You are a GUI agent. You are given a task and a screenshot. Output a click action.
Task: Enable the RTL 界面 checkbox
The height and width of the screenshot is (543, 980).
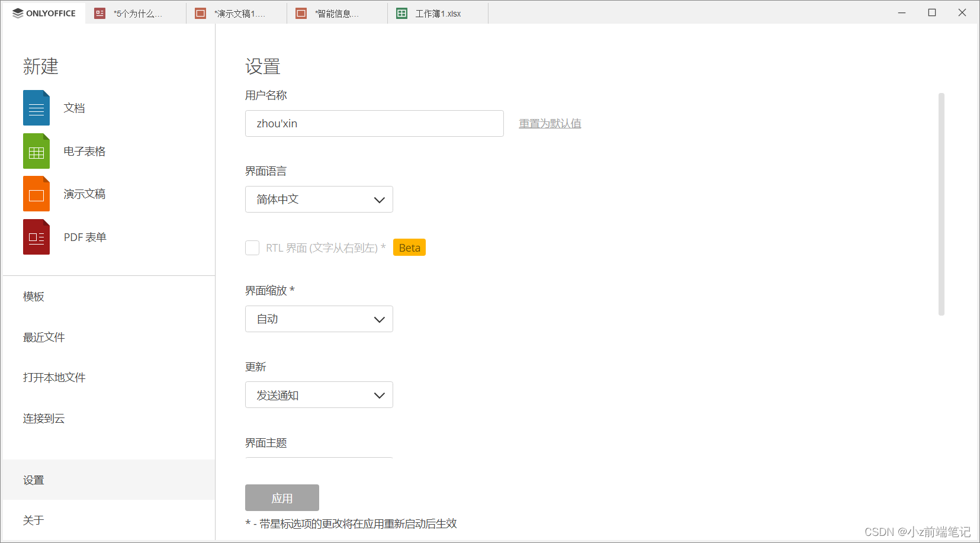click(x=252, y=248)
